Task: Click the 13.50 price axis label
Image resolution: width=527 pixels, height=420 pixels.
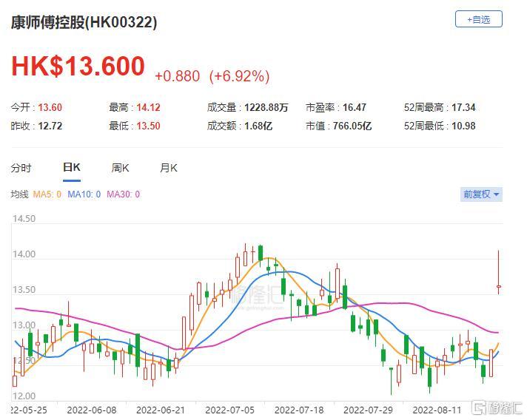Action: click(24, 290)
